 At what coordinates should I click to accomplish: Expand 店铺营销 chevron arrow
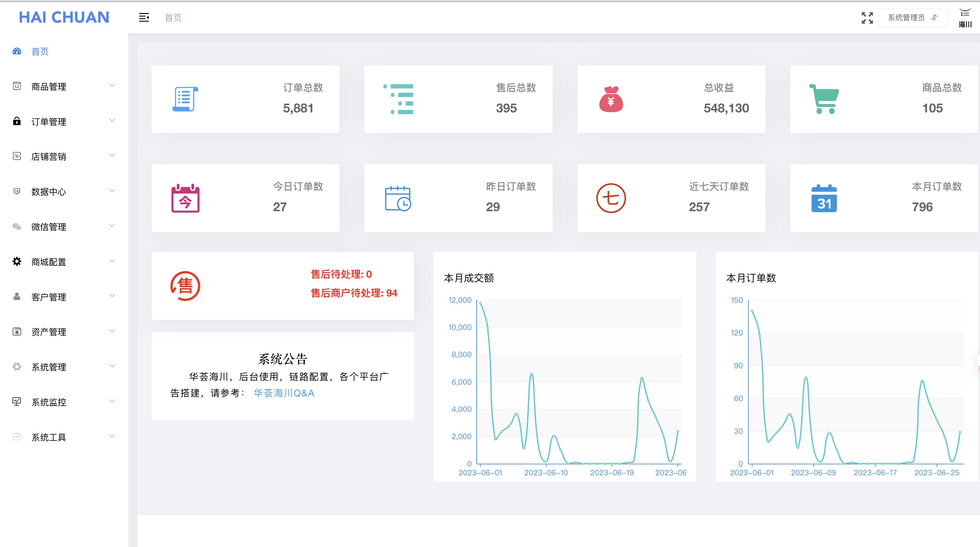112,155
